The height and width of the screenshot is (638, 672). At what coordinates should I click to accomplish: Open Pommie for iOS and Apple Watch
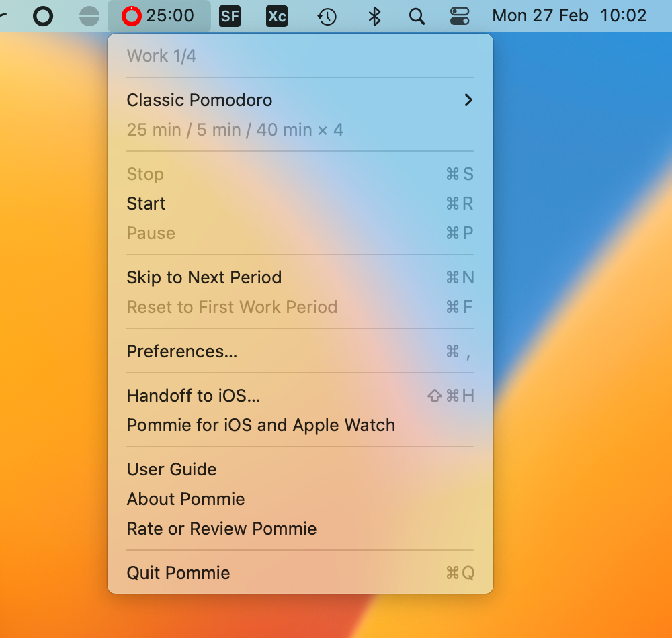click(261, 425)
